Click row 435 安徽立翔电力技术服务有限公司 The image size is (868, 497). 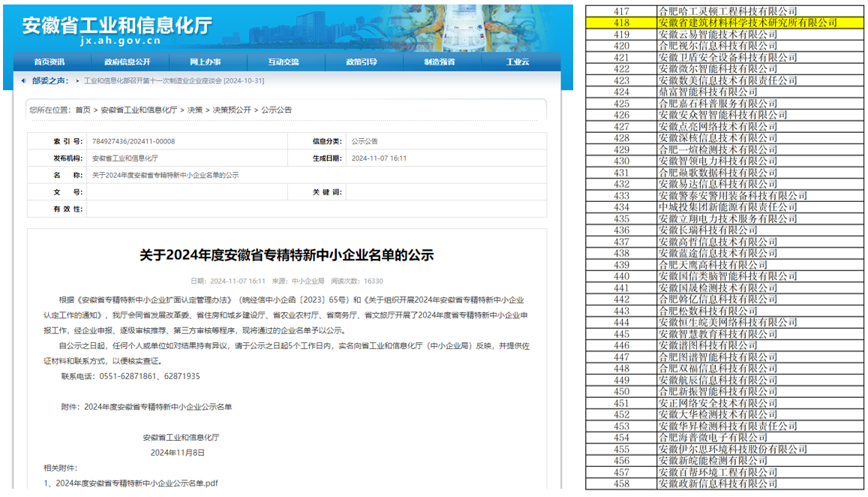pos(728,219)
